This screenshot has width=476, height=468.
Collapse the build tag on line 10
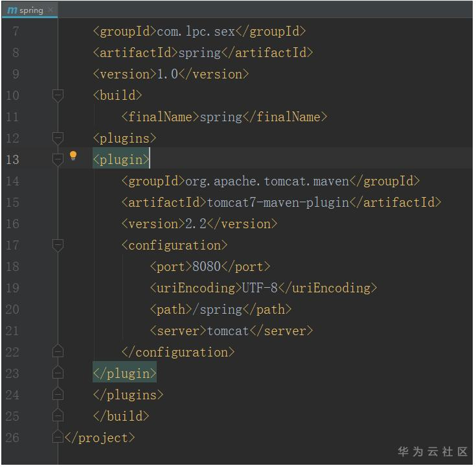[58, 95]
